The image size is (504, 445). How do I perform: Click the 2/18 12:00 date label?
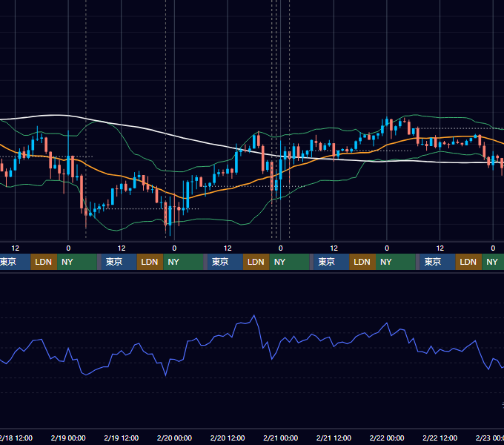16,438
